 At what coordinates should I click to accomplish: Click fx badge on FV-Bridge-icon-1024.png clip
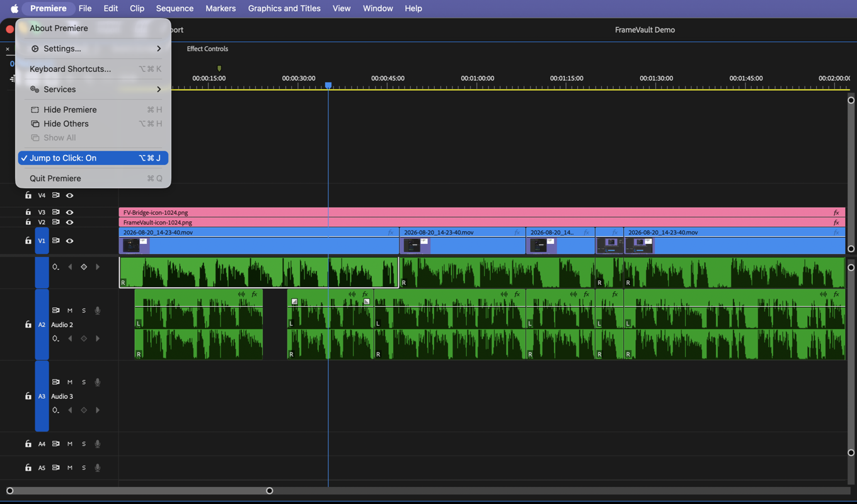point(836,212)
